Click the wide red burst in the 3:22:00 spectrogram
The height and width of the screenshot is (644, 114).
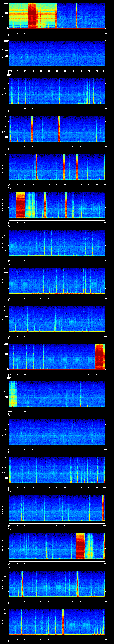click(32, 16)
